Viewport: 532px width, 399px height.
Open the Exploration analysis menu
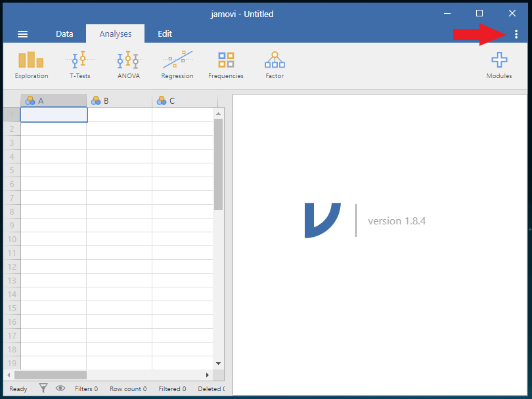tap(32, 66)
